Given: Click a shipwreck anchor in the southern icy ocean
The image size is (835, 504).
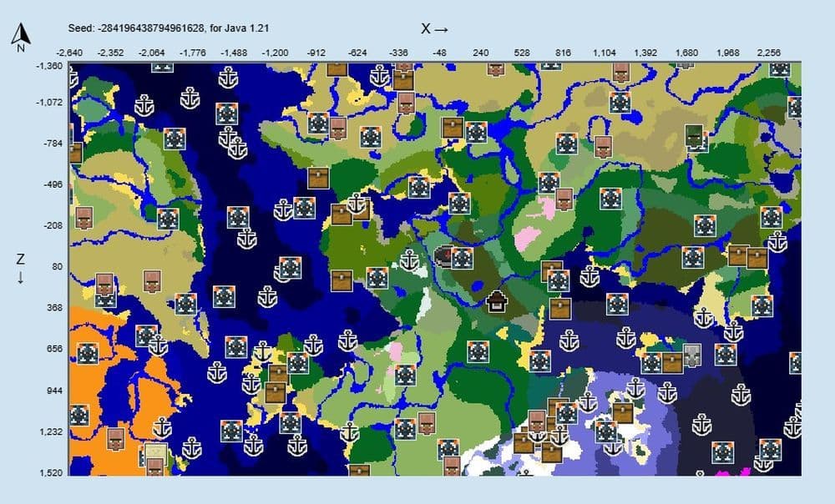Looking at the screenshot, I should pos(635,389).
